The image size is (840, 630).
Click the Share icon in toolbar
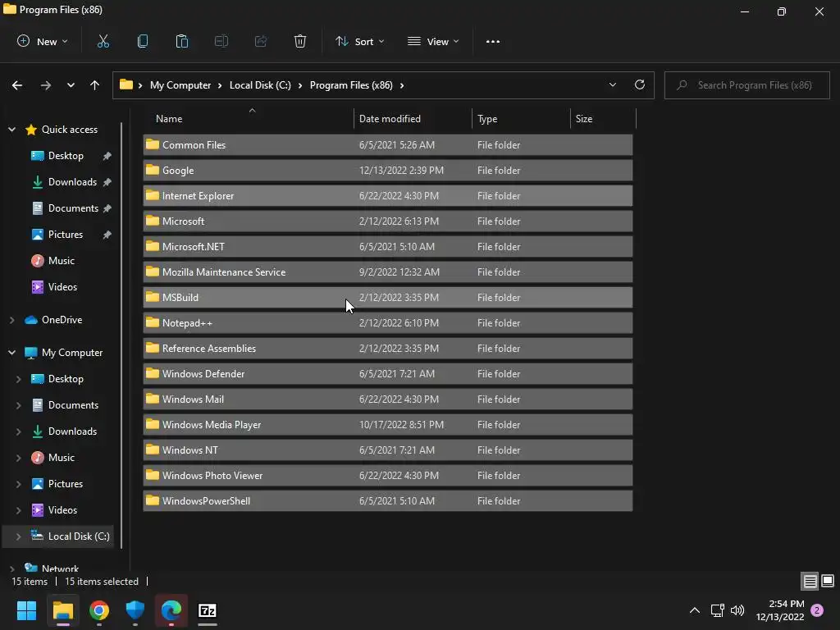(x=261, y=41)
